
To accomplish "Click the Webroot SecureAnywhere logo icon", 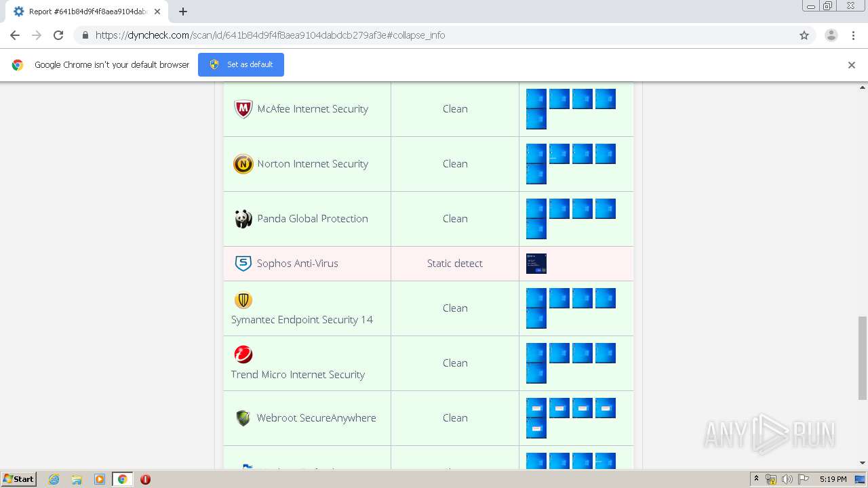I will [243, 418].
